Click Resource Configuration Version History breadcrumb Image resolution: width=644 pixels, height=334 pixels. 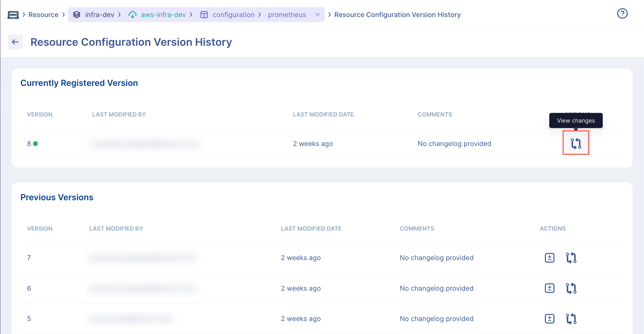click(x=397, y=15)
